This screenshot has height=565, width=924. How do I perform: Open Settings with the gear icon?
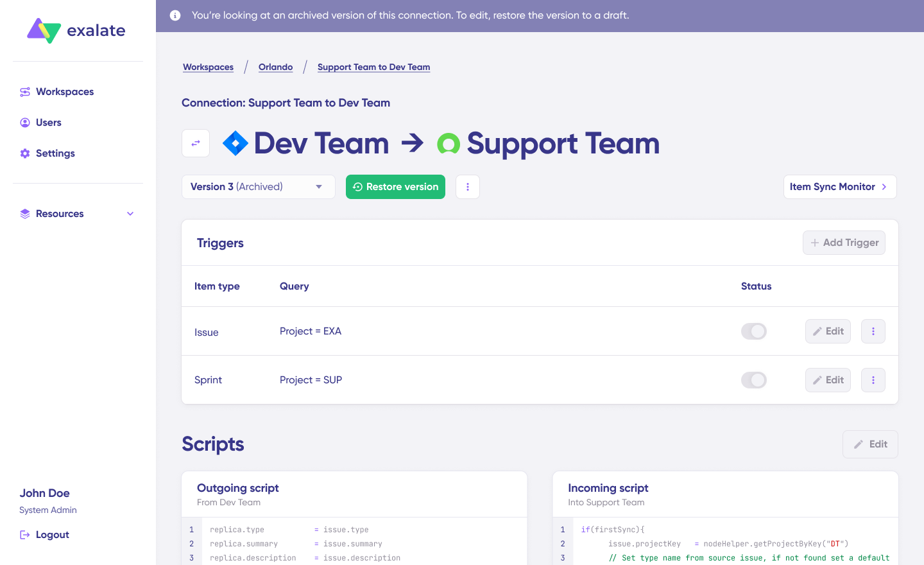[25, 153]
